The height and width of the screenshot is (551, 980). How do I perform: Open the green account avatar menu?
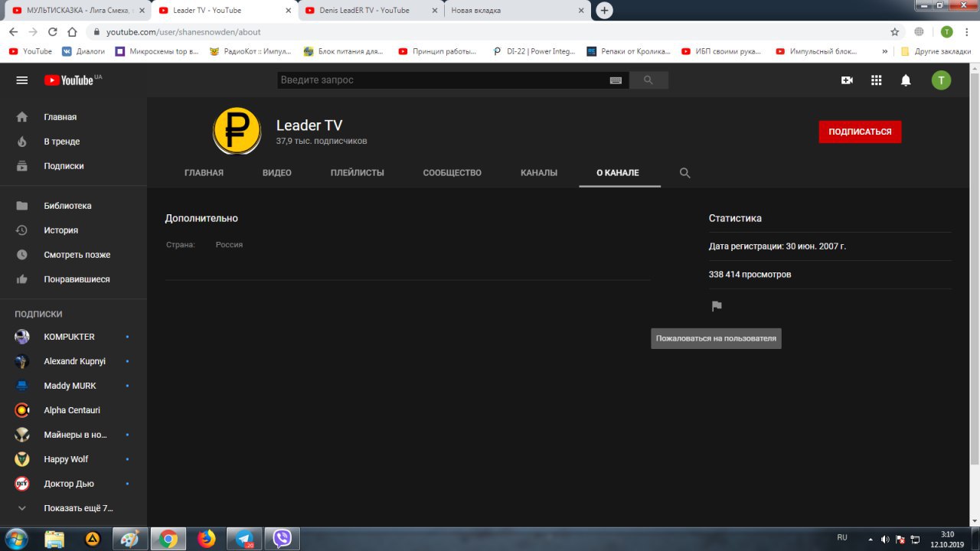click(941, 80)
